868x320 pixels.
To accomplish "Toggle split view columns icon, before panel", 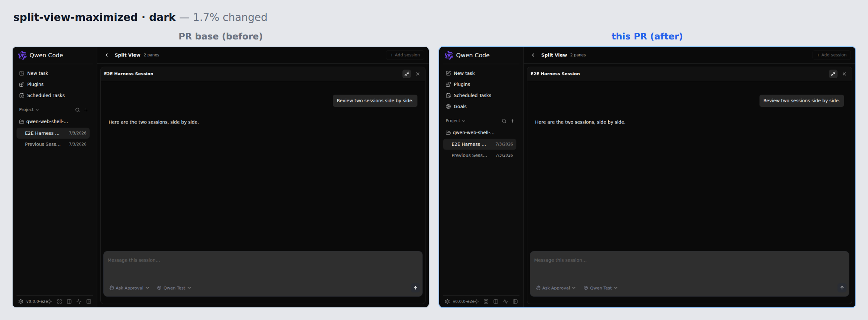I will coord(69,301).
